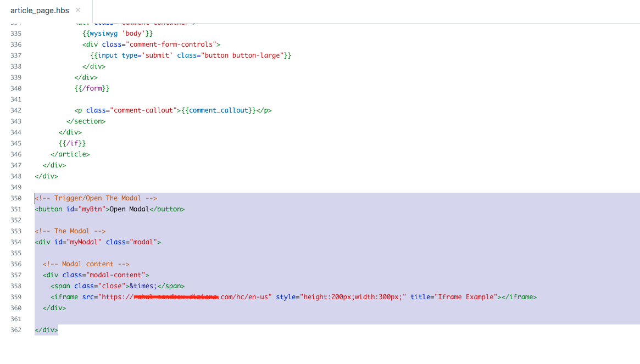This screenshot has width=640, height=364.
Task: Click the closing </article> tag
Action: pos(70,154)
